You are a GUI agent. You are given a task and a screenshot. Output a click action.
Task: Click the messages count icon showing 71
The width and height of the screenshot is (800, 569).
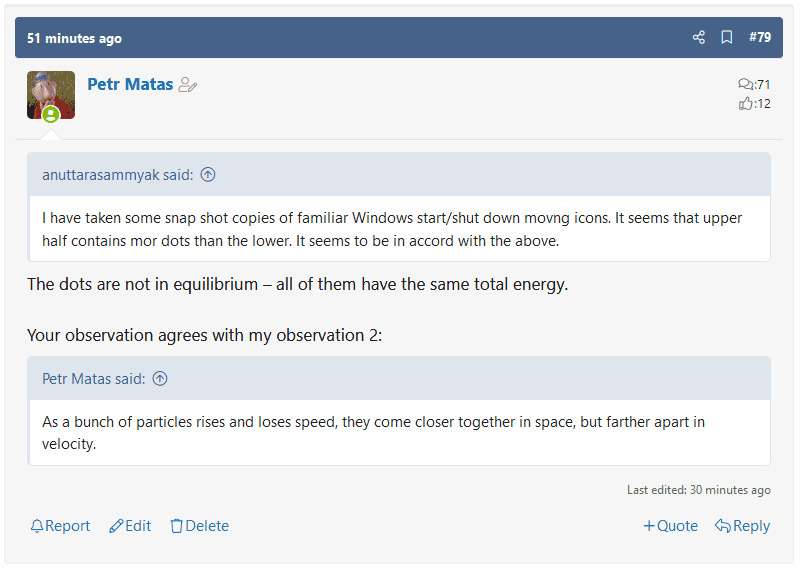745,84
